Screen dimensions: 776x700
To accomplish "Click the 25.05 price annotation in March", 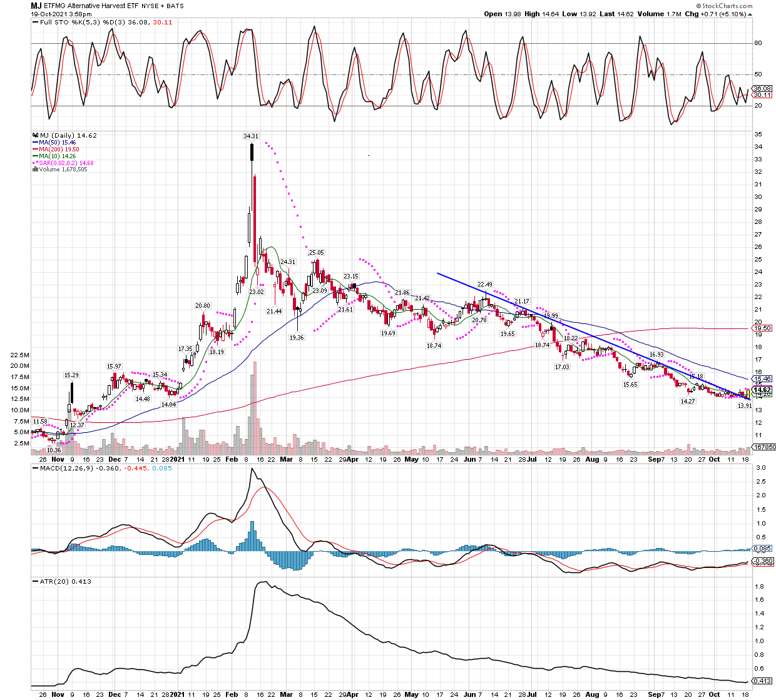I will [x=317, y=253].
